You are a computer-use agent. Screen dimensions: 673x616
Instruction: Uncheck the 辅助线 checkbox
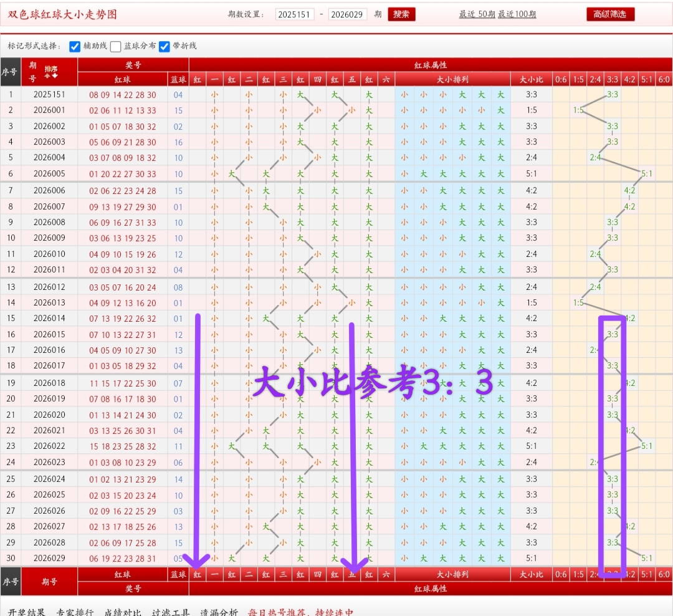[75, 46]
